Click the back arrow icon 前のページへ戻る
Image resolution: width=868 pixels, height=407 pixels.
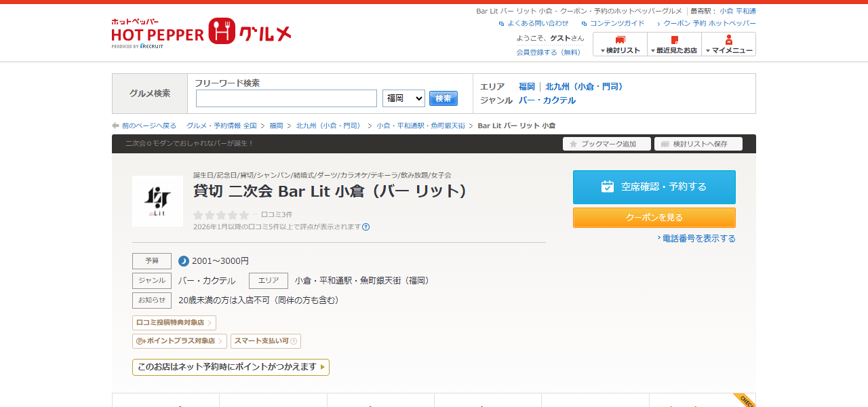(115, 125)
